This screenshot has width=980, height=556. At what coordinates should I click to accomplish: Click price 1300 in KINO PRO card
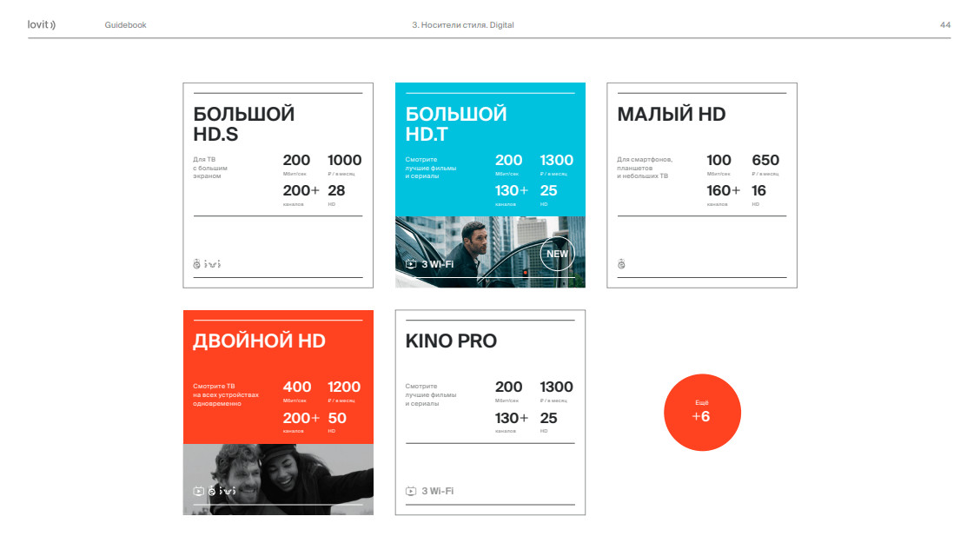tap(556, 387)
